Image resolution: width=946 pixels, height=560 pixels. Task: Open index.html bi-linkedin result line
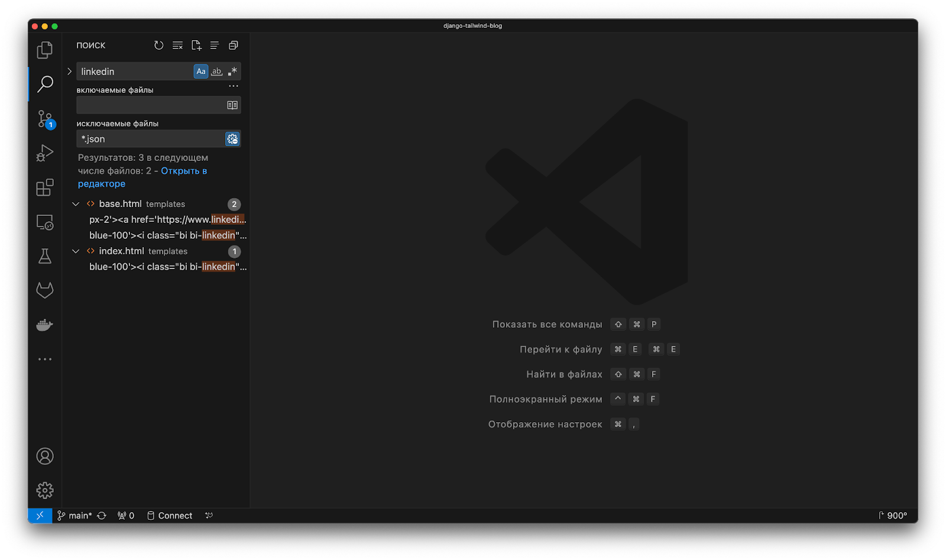pos(167,267)
